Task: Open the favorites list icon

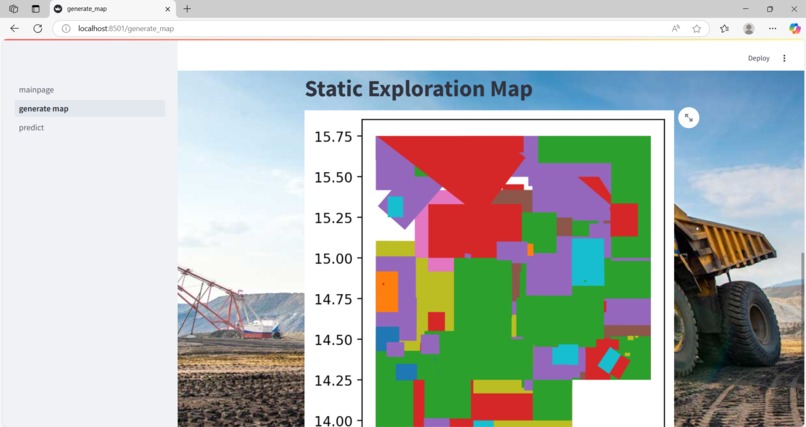Action: 724,29
